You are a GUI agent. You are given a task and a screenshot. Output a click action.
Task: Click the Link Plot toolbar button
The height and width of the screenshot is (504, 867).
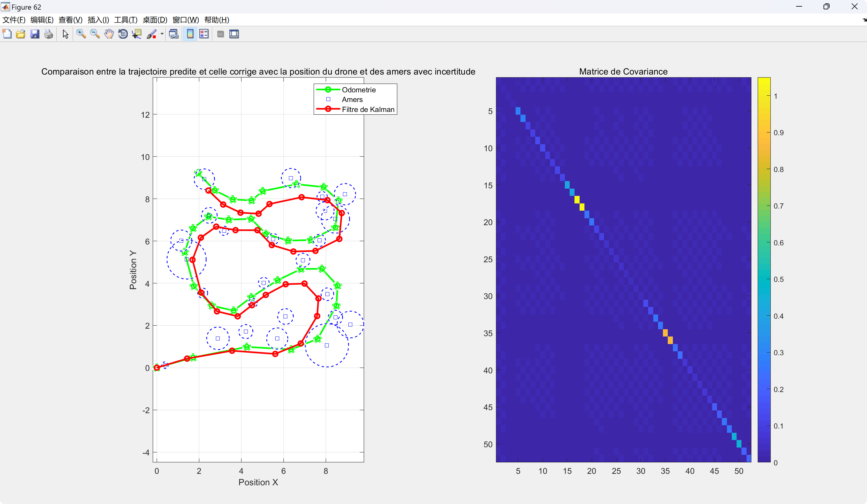(174, 34)
